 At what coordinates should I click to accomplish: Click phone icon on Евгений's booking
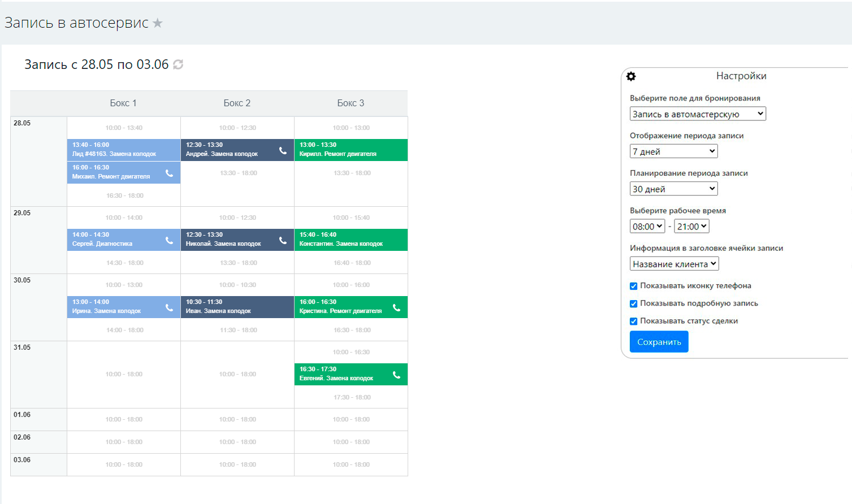pos(396,375)
